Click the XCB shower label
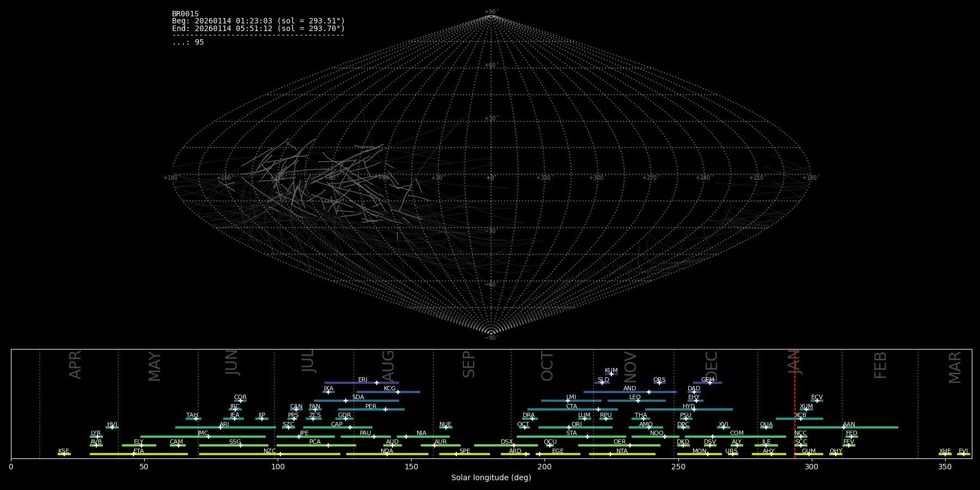Screen dimensions: 980x490 click(800, 415)
